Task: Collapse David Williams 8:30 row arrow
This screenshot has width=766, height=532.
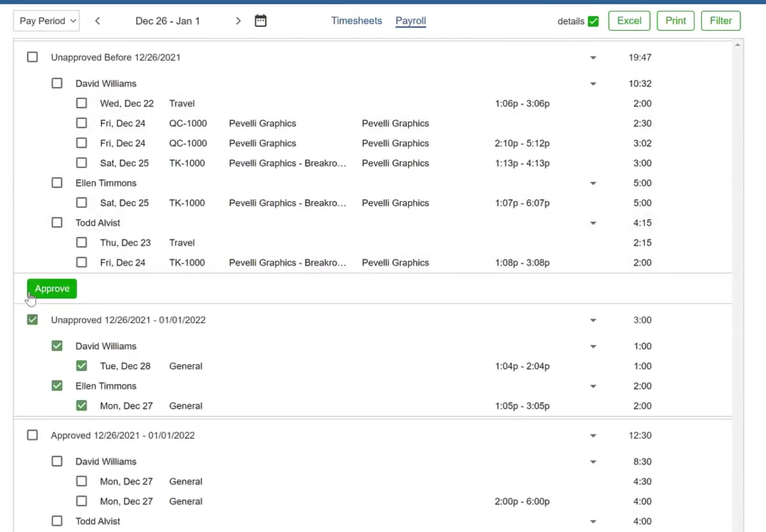Action: (593, 462)
